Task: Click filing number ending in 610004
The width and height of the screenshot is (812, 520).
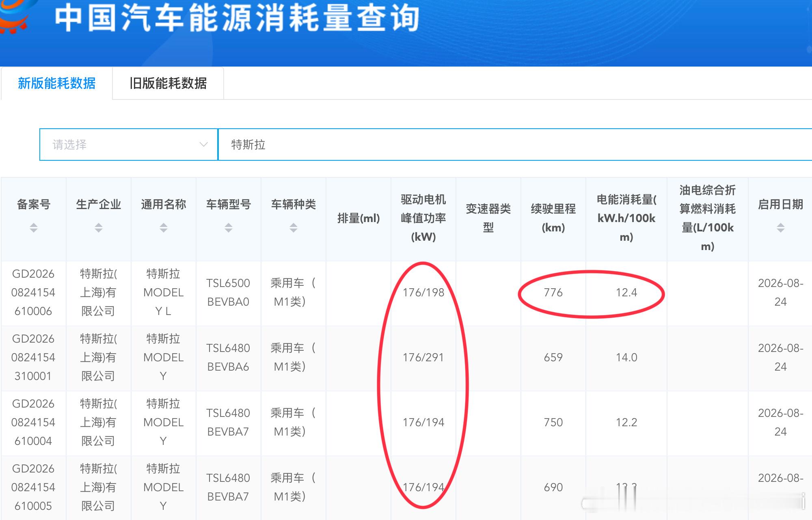Action: coord(33,423)
